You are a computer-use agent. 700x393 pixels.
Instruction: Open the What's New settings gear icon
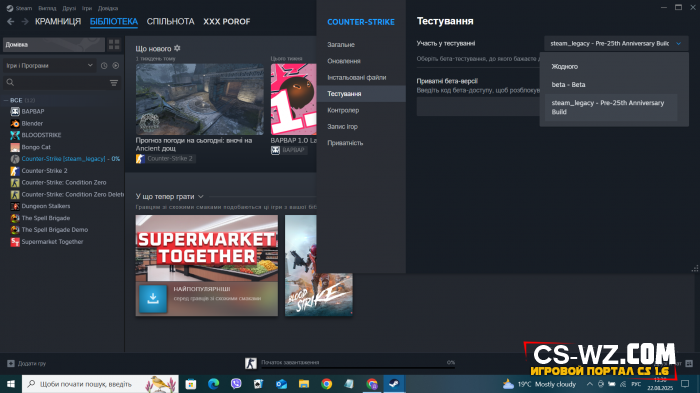click(177, 48)
